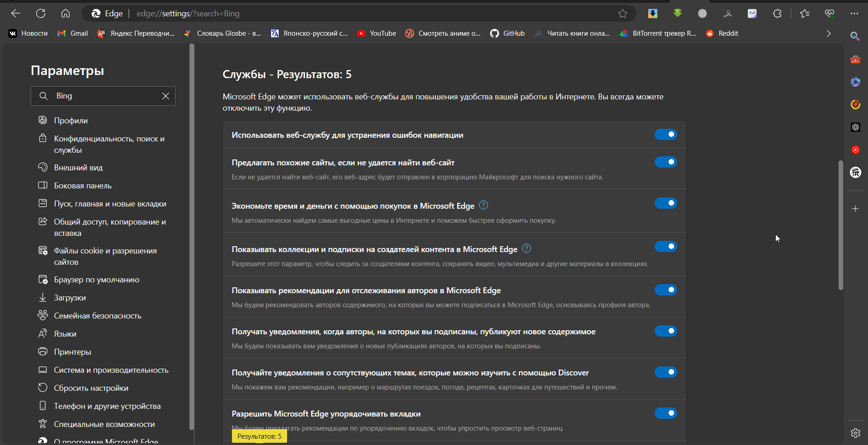Open the Favorites list icon in the toolbar

click(805, 14)
